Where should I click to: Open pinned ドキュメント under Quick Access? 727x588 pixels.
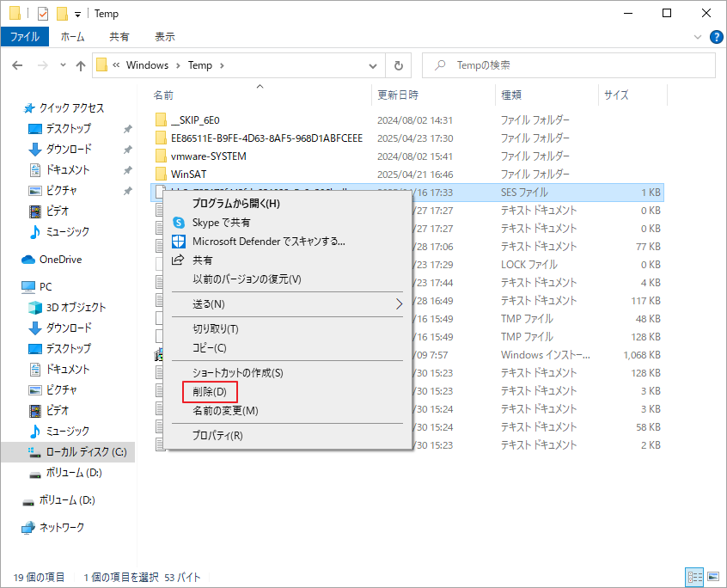tap(68, 169)
